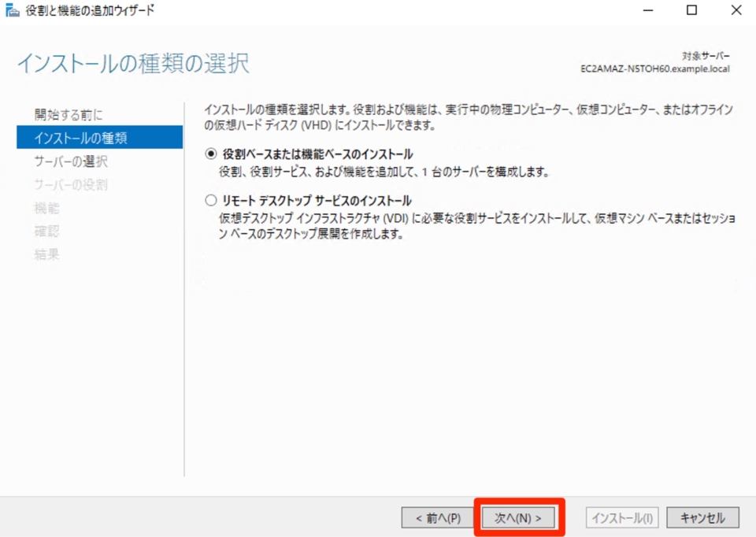Click server name EC2AMAZ-N5TOH60.example.local
The height and width of the screenshot is (537, 756).
click(x=654, y=69)
